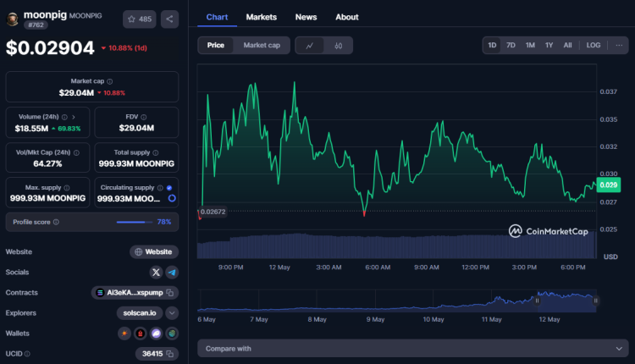635x364 pixels.
Task: Open the News tab
Action: click(306, 17)
